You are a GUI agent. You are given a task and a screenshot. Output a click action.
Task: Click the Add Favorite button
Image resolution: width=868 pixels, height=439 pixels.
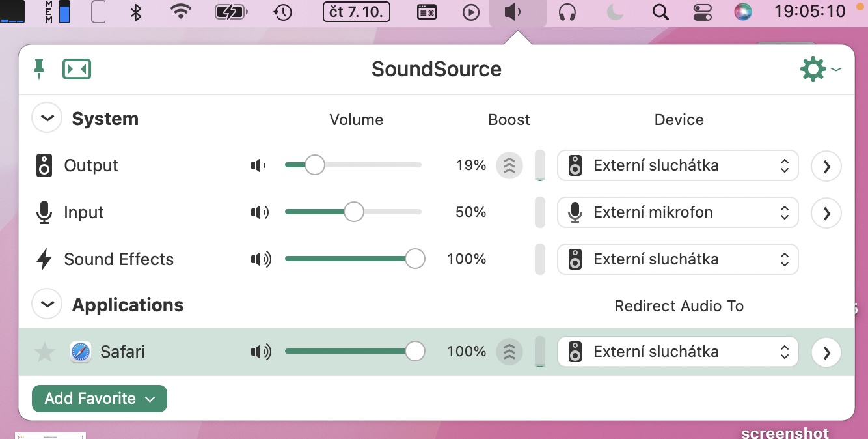pyautogui.click(x=100, y=399)
